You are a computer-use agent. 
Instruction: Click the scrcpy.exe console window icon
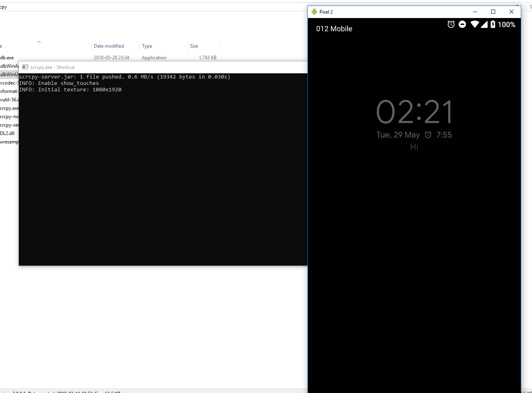tap(25, 67)
